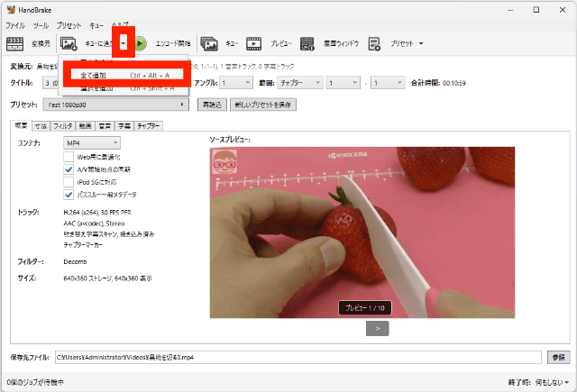Screen dimensions: 577x392
Task: Start encoding with the green play icon
Action: tap(140, 43)
